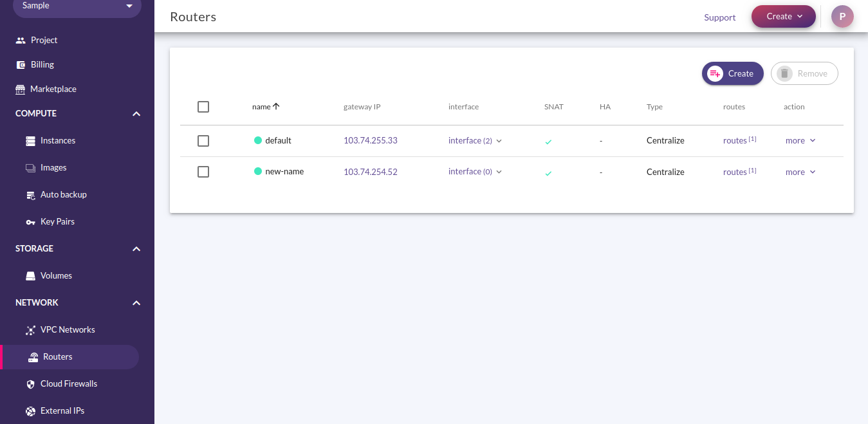The image size is (868, 424).
Task: Open routes link for default router
Action: point(739,140)
